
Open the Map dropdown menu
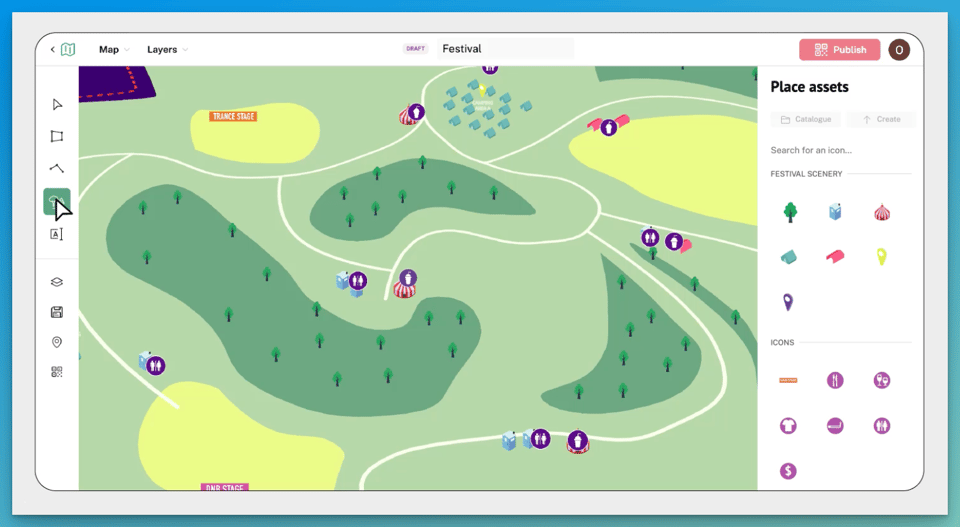point(114,50)
